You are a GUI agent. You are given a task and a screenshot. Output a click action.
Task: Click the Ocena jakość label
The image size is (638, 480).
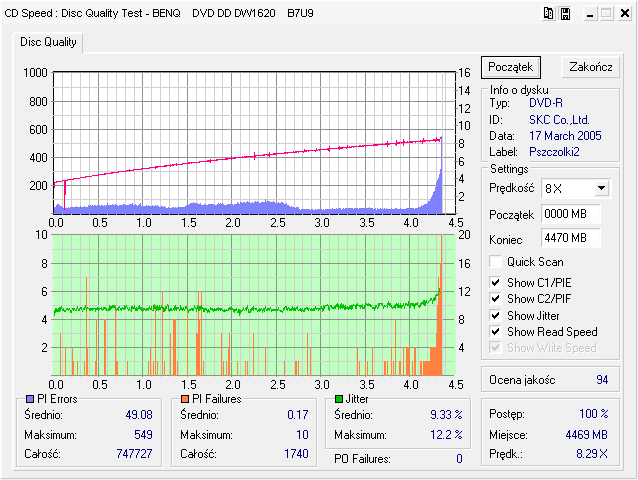522,380
